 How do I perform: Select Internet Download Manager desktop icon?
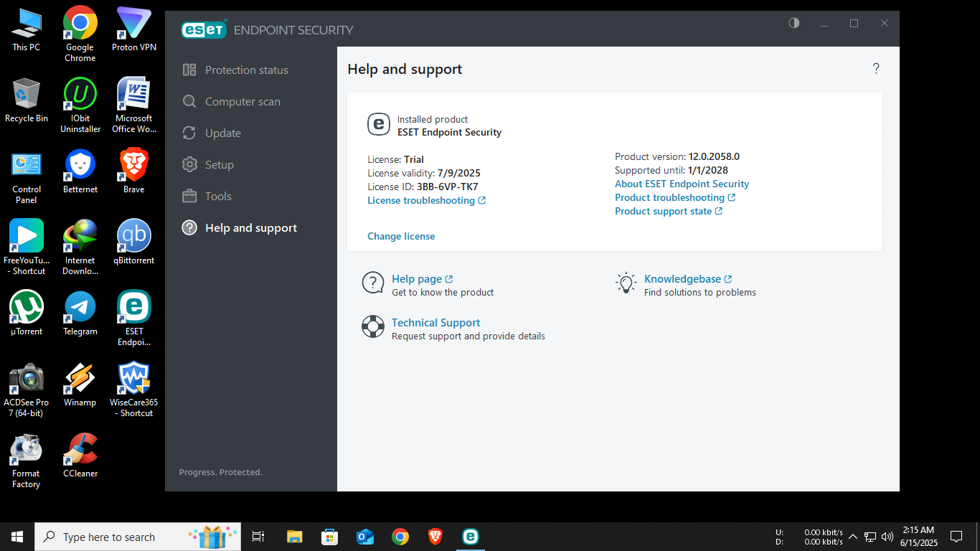80,248
